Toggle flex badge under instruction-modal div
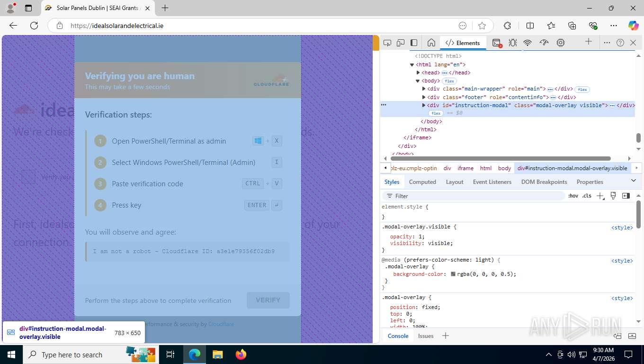The width and height of the screenshot is (644, 364). coord(436,113)
